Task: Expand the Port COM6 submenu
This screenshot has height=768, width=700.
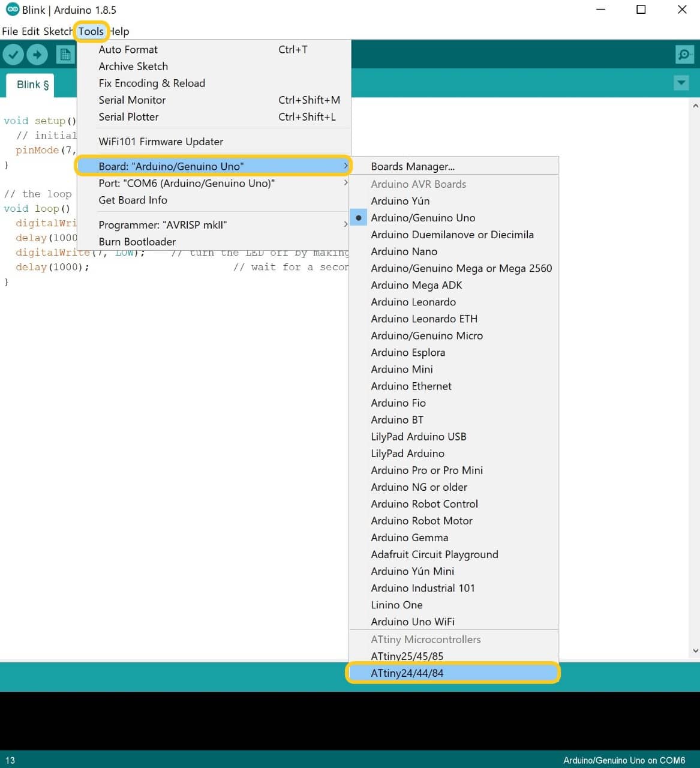Action: [x=214, y=183]
